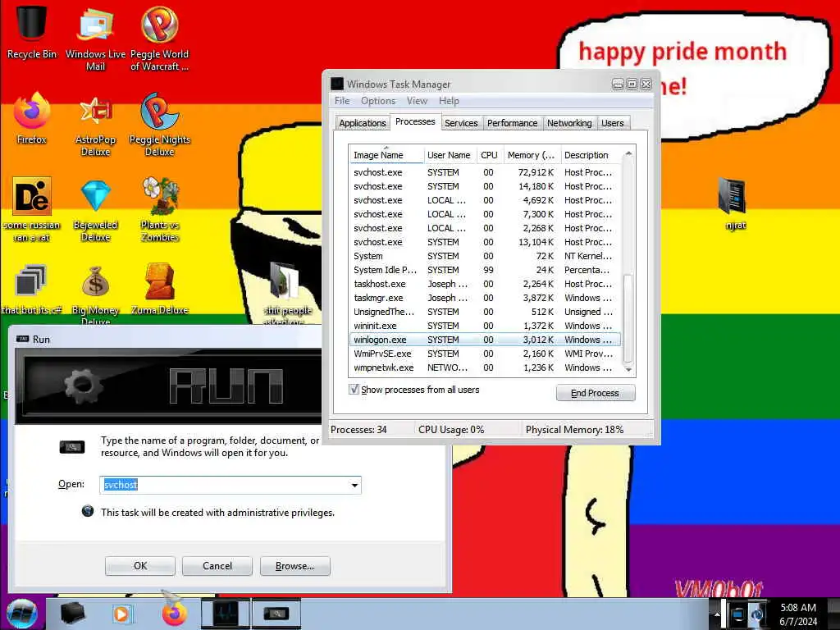Select Zuma Deluxe desktop icon
This screenshot has height=630, width=840.
160,290
